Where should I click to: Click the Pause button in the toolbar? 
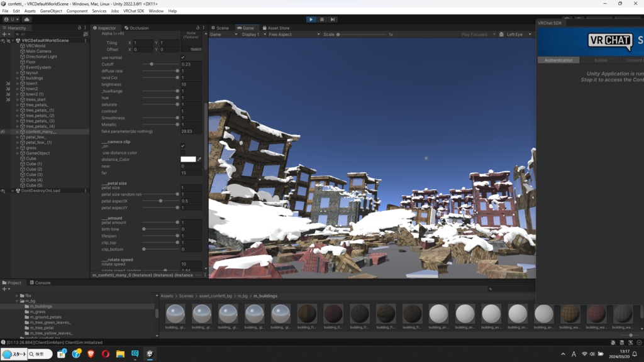[322, 19]
